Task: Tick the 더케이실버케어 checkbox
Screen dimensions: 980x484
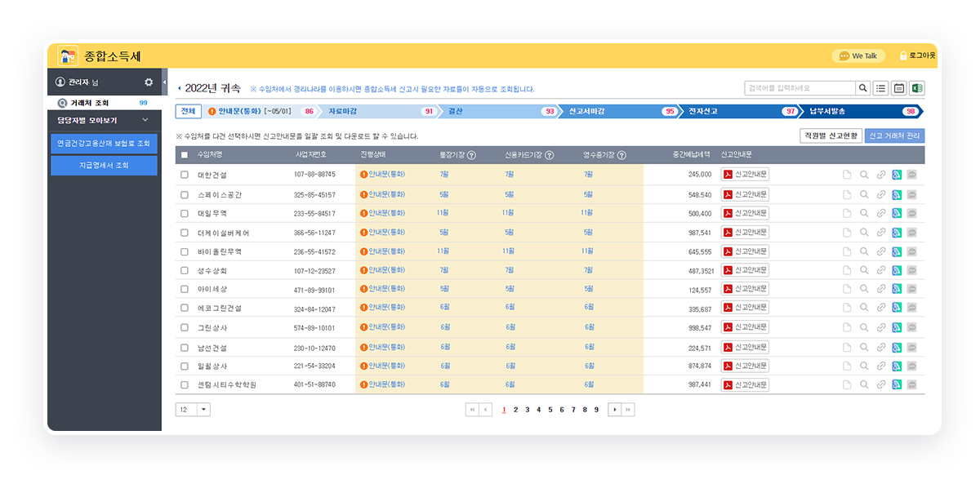Action: (x=185, y=233)
